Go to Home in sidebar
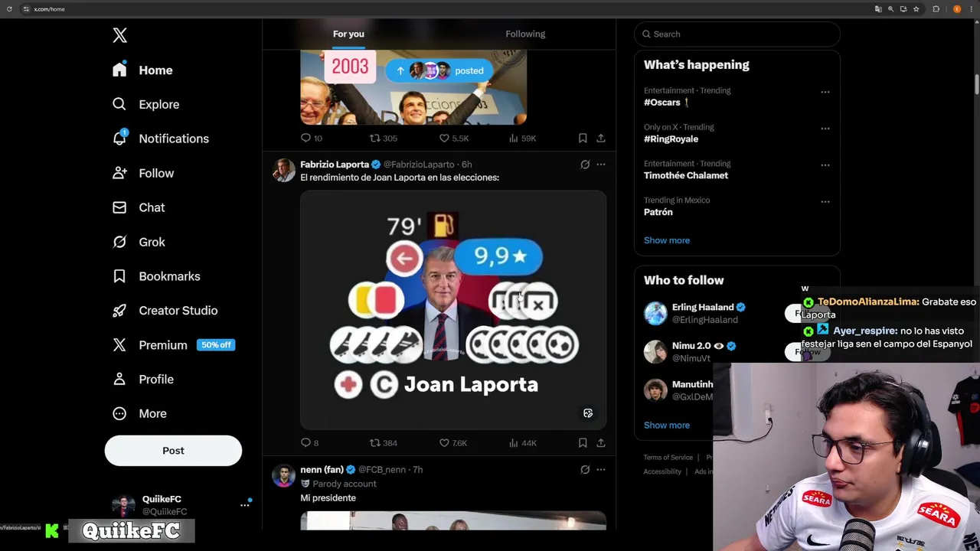The image size is (980, 551). 142,70
